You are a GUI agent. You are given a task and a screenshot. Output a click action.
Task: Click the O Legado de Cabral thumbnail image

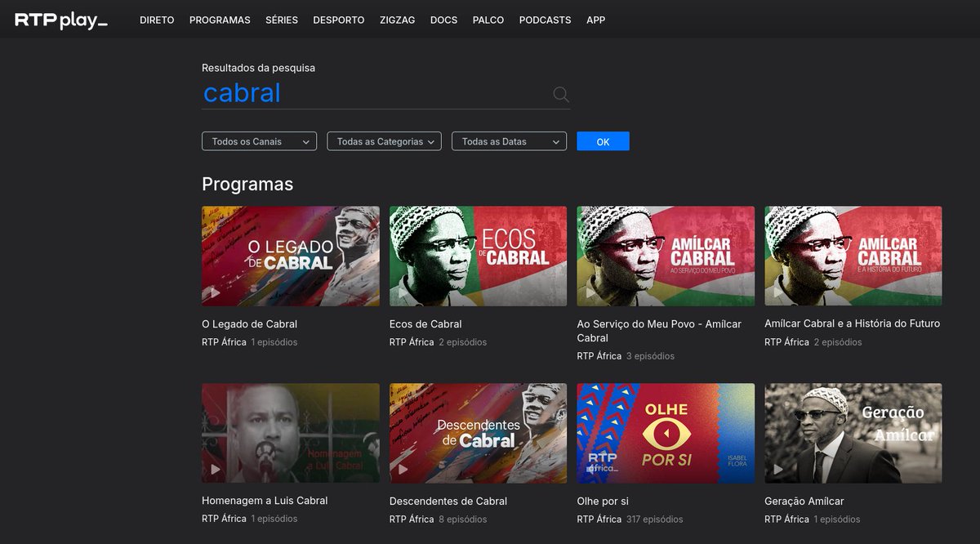pyautogui.click(x=291, y=256)
